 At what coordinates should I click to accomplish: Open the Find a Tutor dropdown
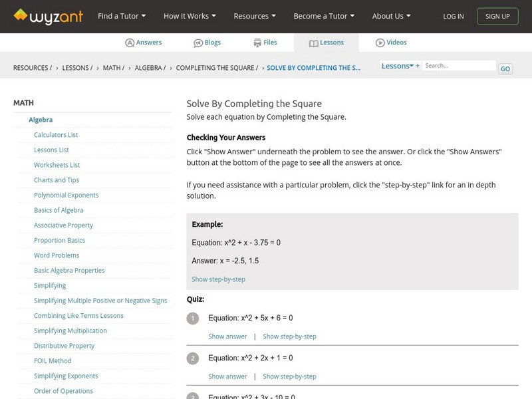point(122,16)
